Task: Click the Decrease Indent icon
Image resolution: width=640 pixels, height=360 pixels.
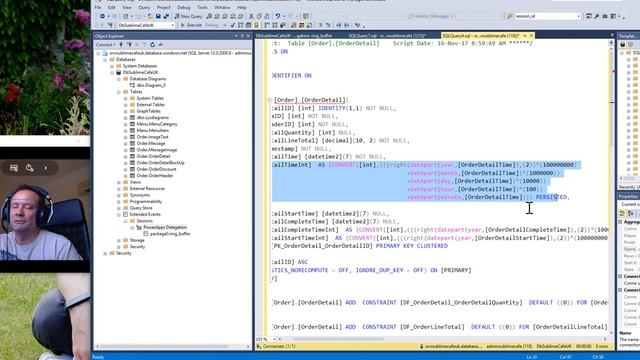Action: pos(339,25)
